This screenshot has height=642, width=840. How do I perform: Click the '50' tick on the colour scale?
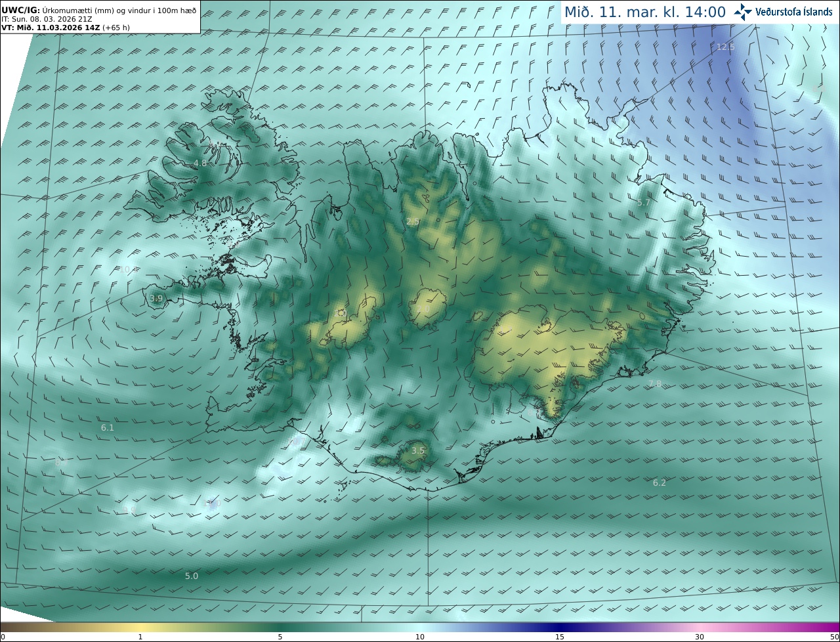tap(835, 637)
